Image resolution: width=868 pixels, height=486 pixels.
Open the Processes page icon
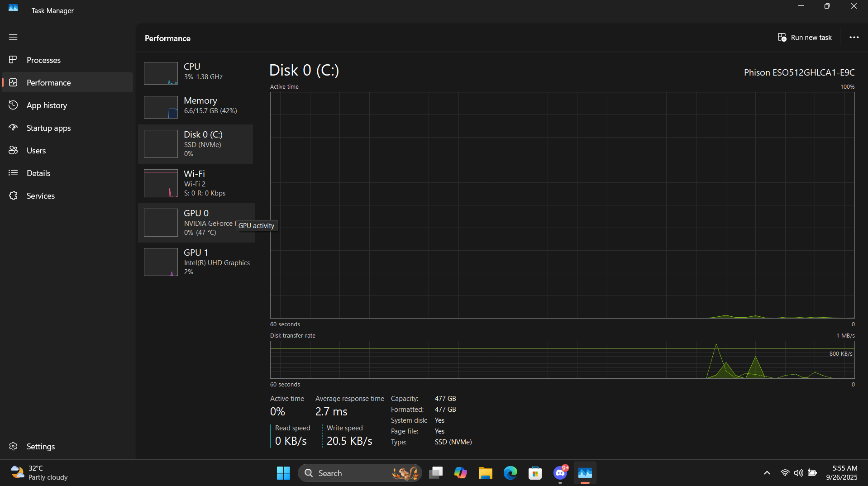click(x=13, y=60)
